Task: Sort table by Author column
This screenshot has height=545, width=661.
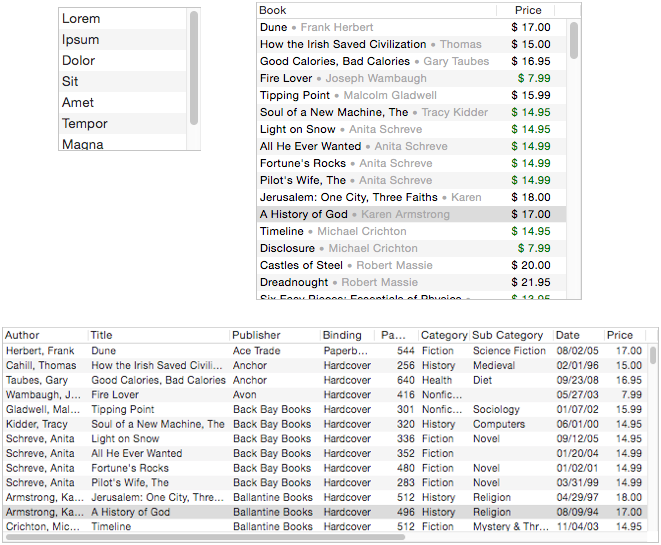Action: [x=46, y=335]
